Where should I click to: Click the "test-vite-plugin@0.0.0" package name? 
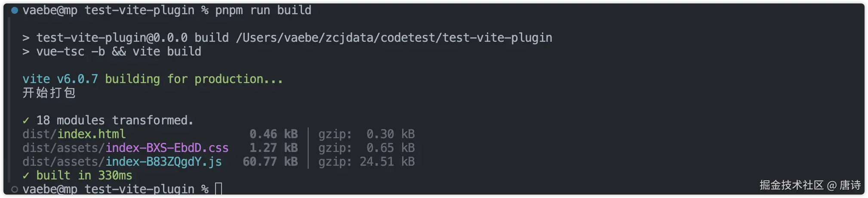coord(112,38)
